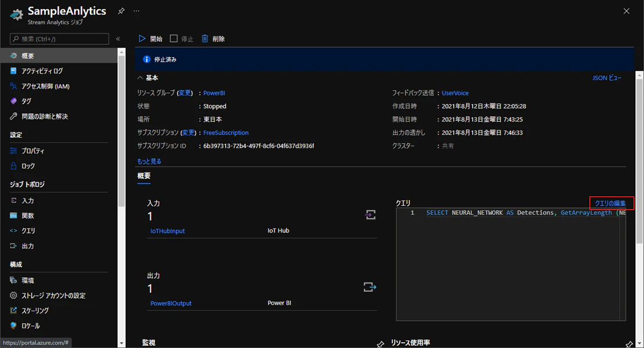The image size is (644, 348).
Task: Pin the 監視 chart to dashboard
Action: [x=381, y=344]
